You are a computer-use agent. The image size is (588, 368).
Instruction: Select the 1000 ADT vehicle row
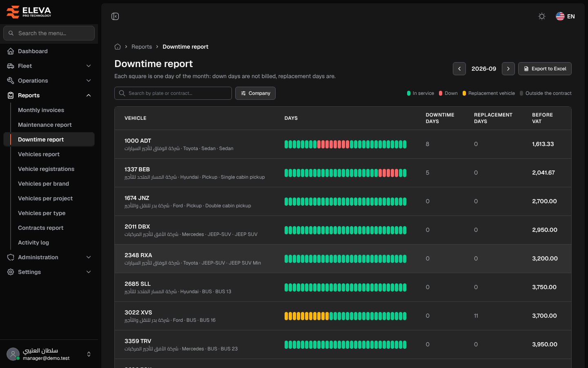(x=343, y=144)
